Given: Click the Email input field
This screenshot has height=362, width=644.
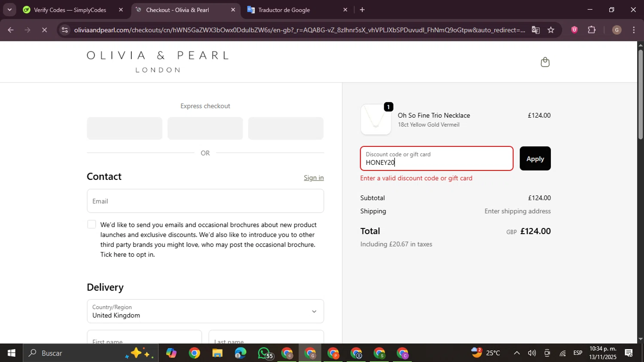Looking at the screenshot, I should tap(205, 201).
